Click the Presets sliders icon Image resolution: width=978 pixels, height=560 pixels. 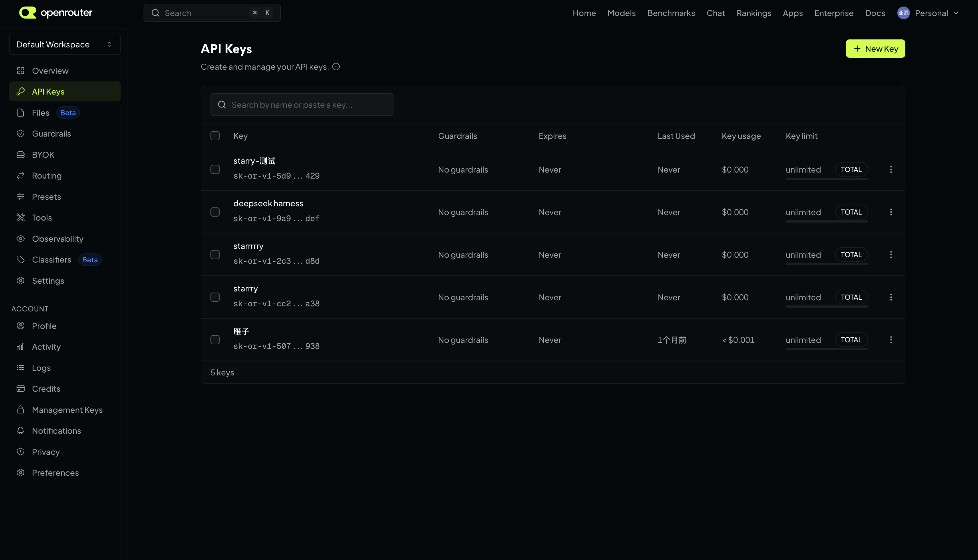point(21,197)
